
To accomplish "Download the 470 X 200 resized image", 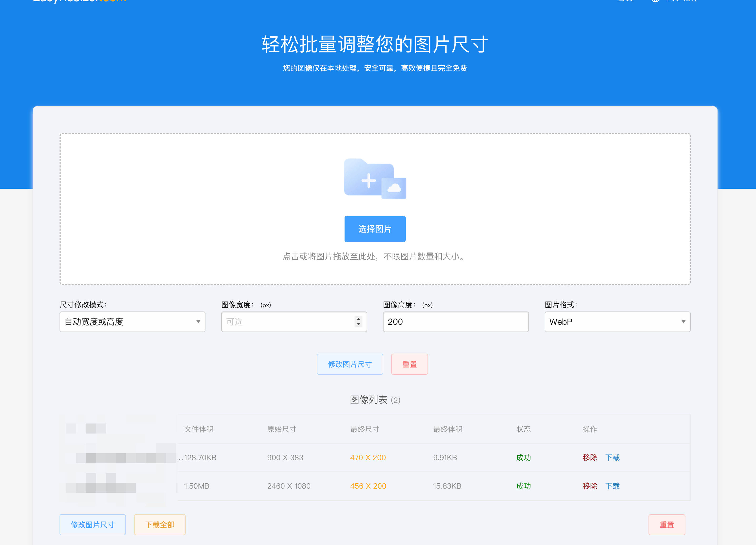I will pos(612,457).
